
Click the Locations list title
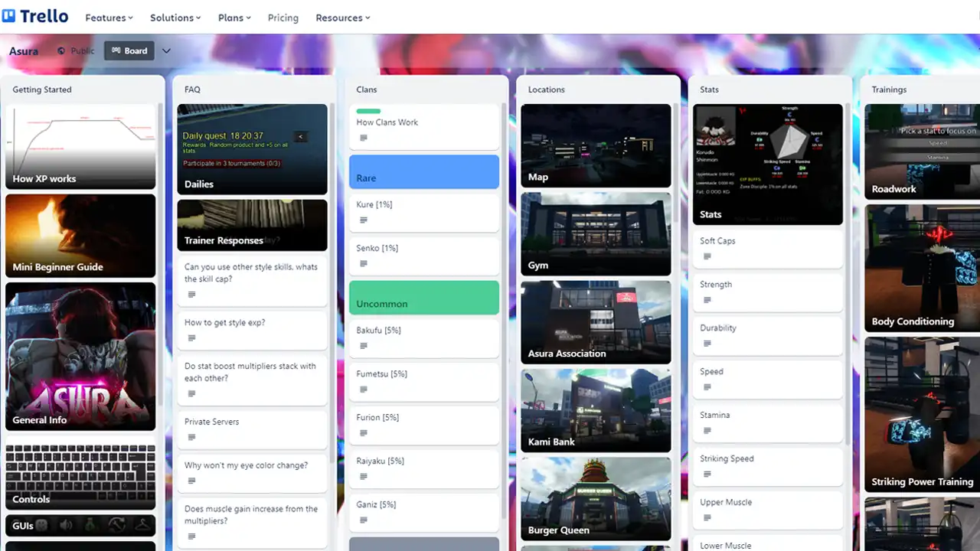pyautogui.click(x=547, y=90)
